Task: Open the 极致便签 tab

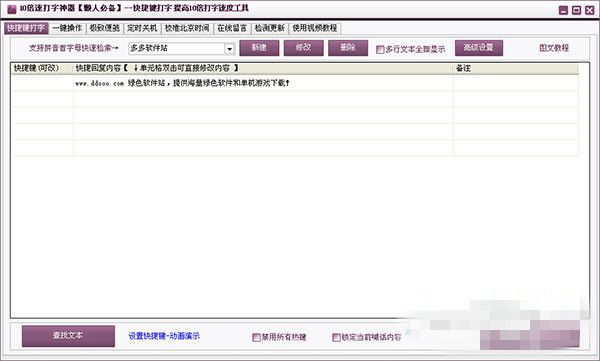Action: pyautogui.click(x=104, y=28)
